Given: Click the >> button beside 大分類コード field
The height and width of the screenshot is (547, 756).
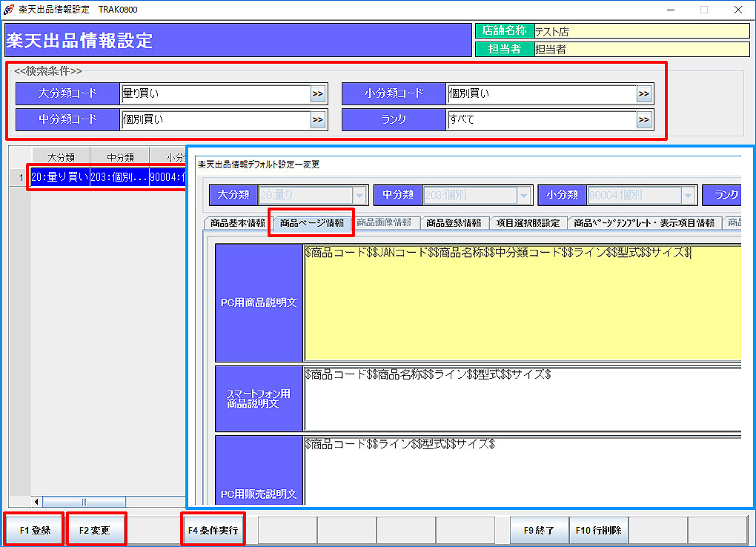Looking at the screenshot, I should pos(317,94).
